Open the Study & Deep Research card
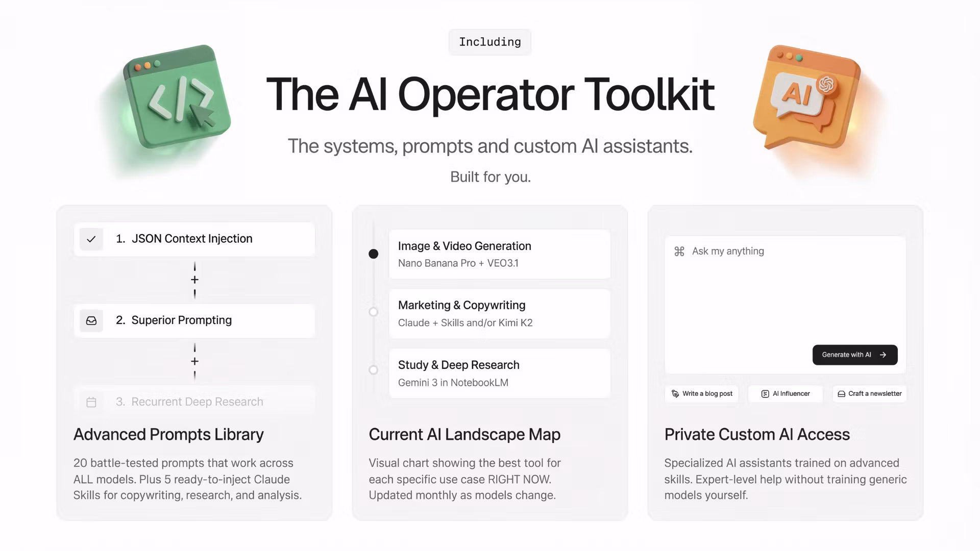The image size is (980, 551). 500,373
